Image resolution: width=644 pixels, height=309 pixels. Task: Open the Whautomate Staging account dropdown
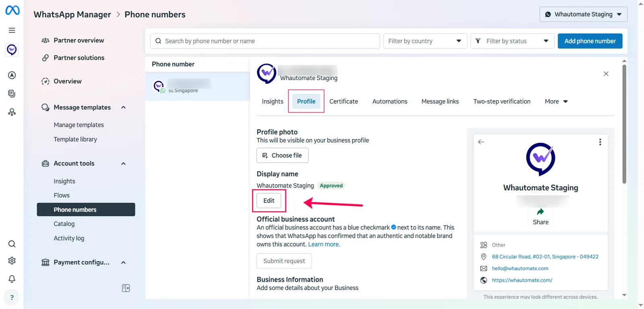tap(583, 14)
